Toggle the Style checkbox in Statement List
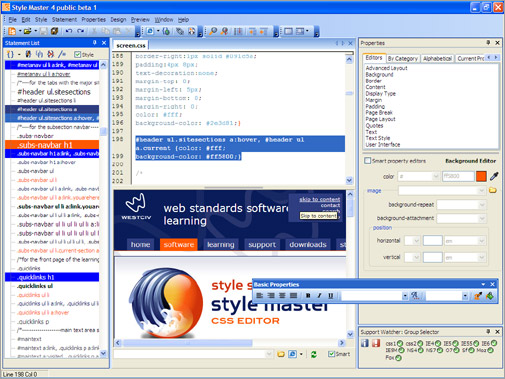The height and width of the screenshot is (379, 505). 78,54
